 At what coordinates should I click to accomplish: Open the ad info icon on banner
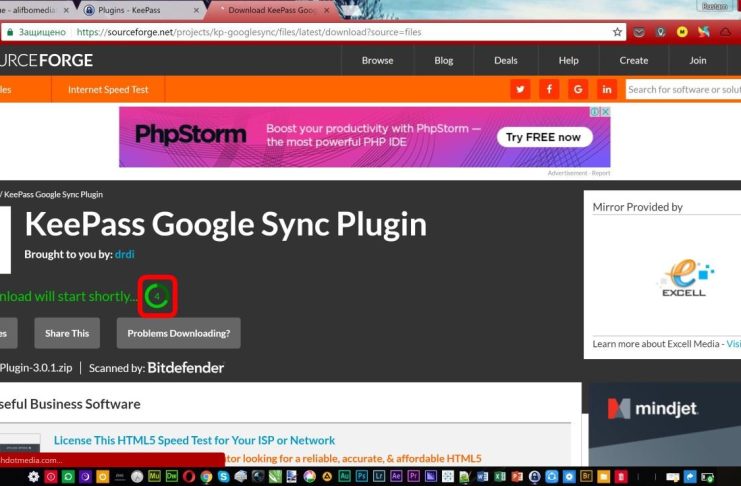tap(595, 112)
